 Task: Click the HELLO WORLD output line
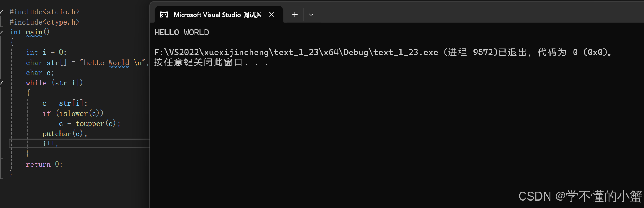(x=182, y=32)
